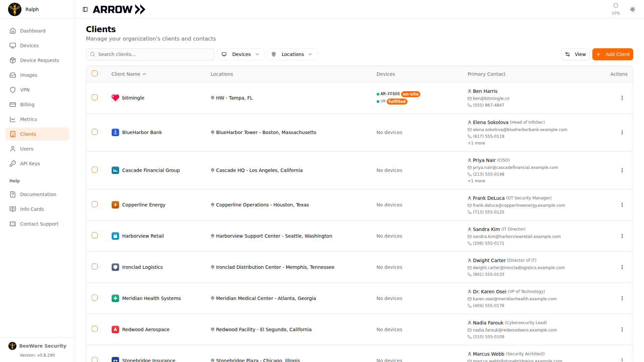644x362 pixels.
Task: Open Billing in sidebar
Action: pos(38,105)
